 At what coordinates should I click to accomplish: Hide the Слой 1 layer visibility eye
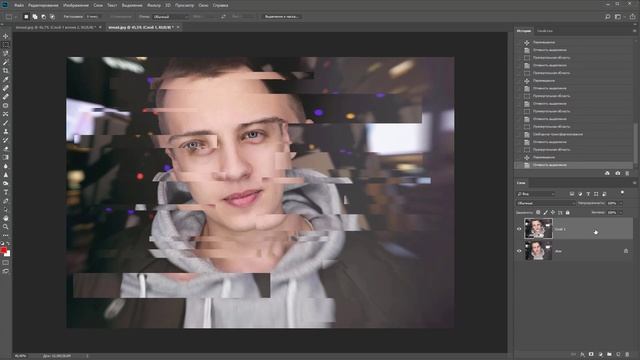519,229
